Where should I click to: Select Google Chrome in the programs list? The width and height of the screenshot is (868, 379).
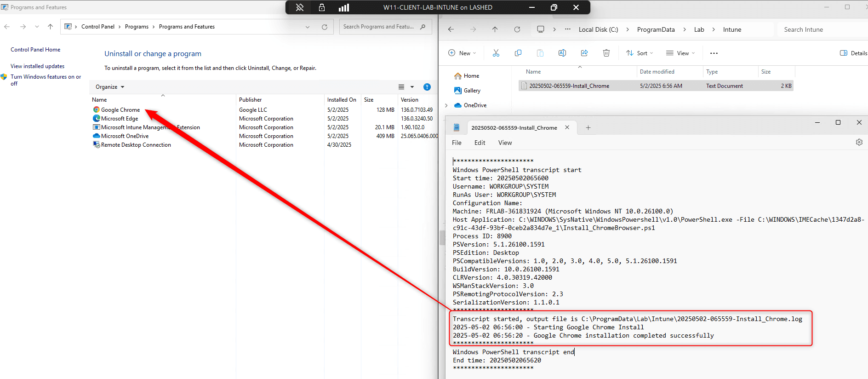tap(120, 110)
